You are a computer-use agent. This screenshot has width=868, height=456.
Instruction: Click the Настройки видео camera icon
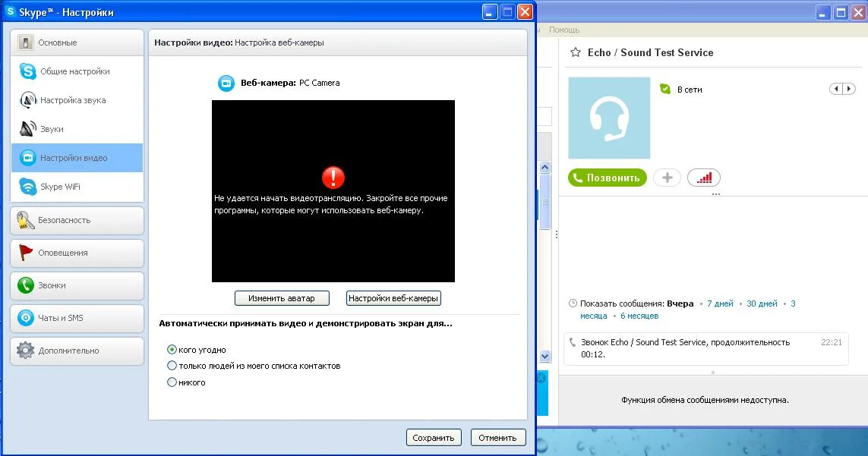[27, 158]
